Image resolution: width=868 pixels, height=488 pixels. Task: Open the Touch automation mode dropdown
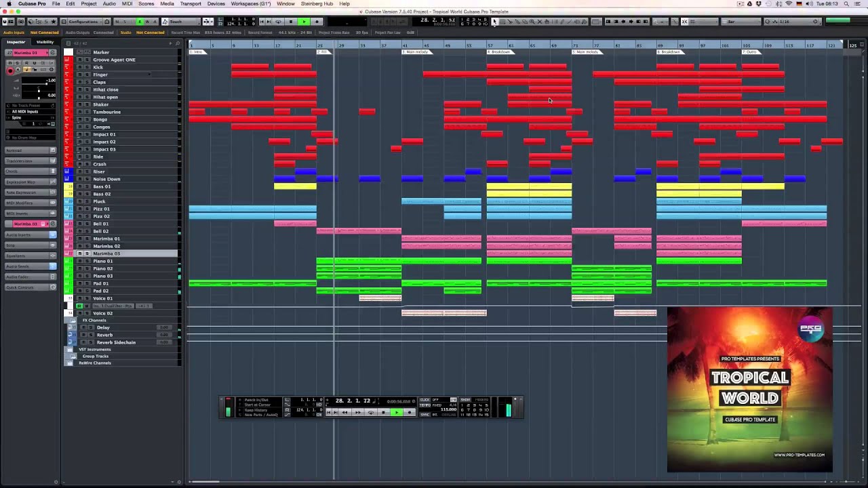(181, 22)
